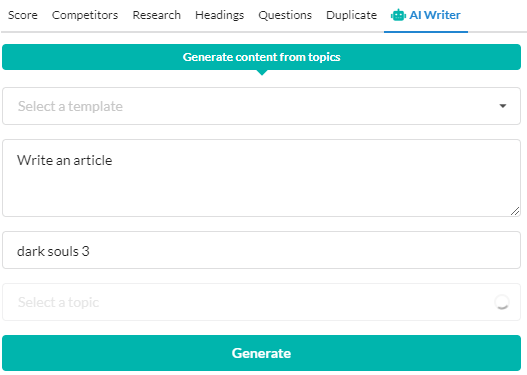
Task: Click Generate content from topics button
Action: pyautogui.click(x=261, y=57)
